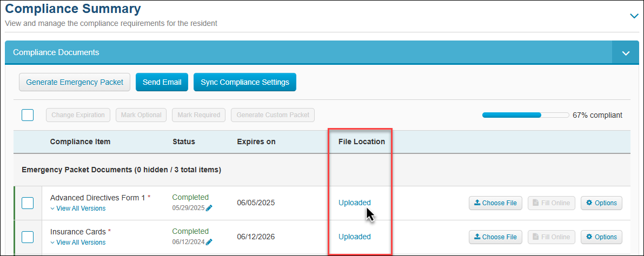This screenshot has height=256, width=644.
Task: Fill Online for Insurance Cards row
Action: coord(551,237)
